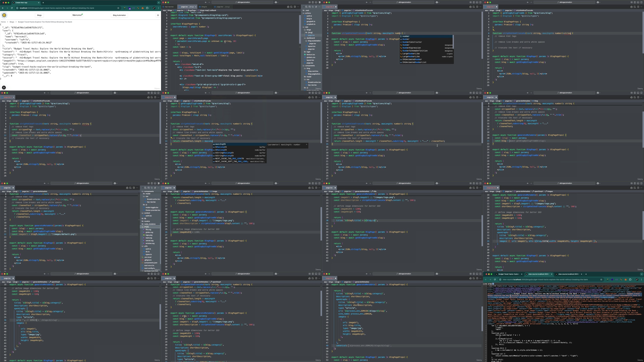Image resolution: width=644 pixels, height=362 pixels.
Task: Switch to the top-nav.tsx editor tab
Action: 169,7
